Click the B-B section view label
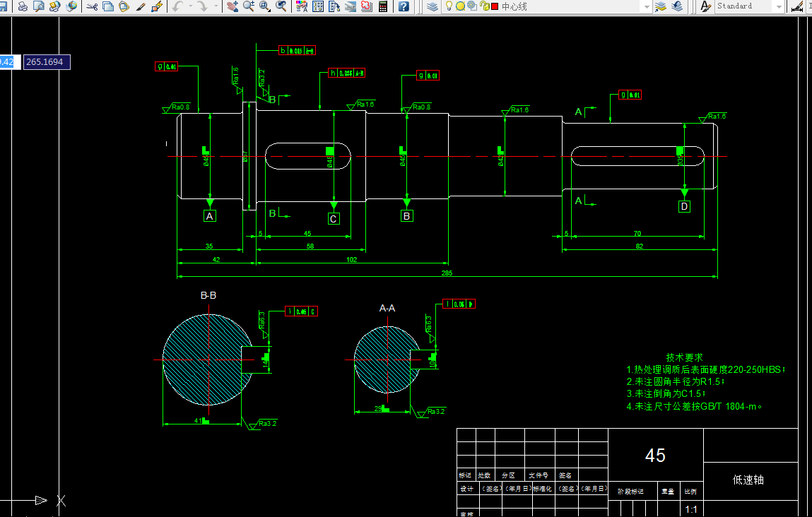 [x=208, y=295]
